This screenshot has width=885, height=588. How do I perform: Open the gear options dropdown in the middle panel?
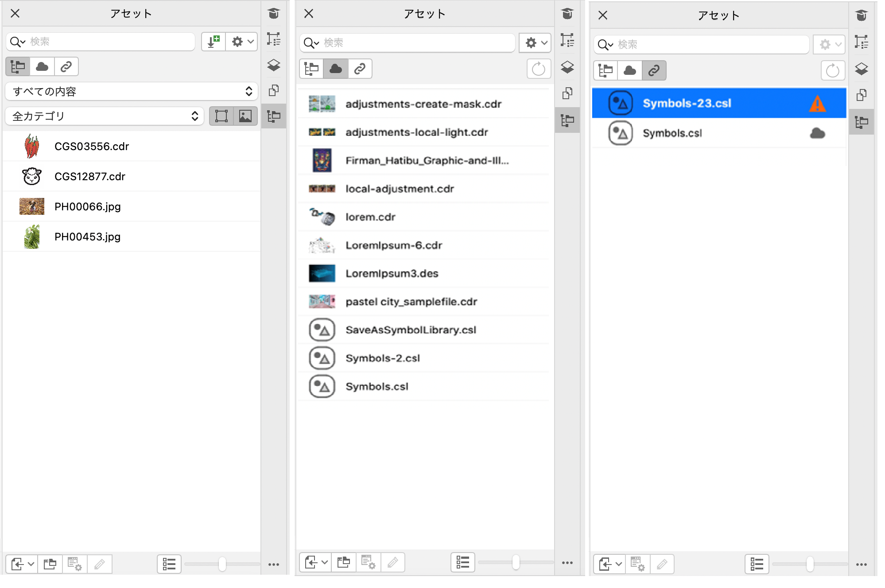click(x=535, y=43)
